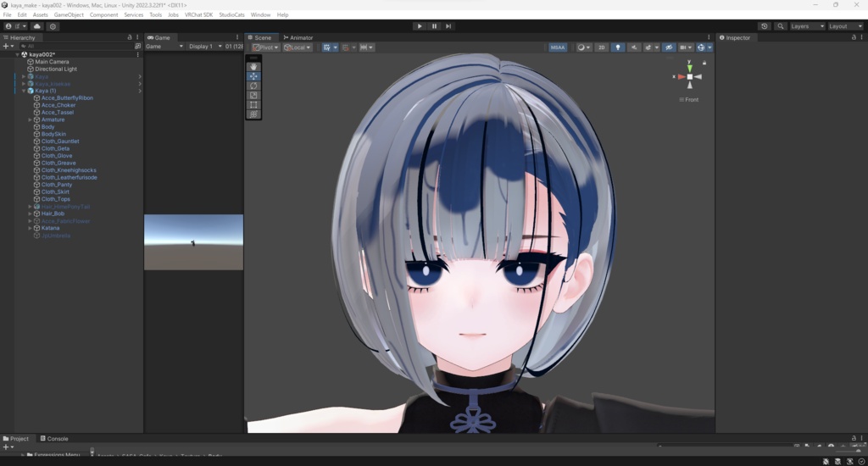Open the Game view more-options menu
The image size is (868, 466).
[x=237, y=37]
